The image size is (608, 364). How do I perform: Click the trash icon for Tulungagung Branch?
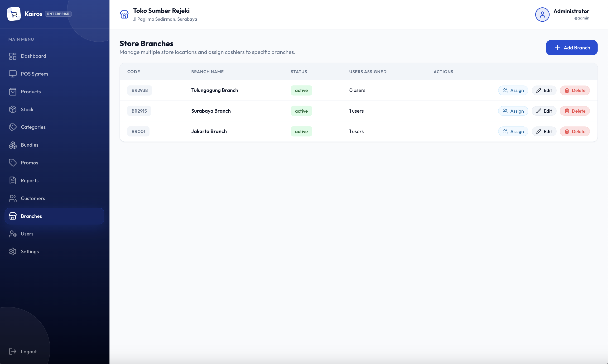coord(567,91)
